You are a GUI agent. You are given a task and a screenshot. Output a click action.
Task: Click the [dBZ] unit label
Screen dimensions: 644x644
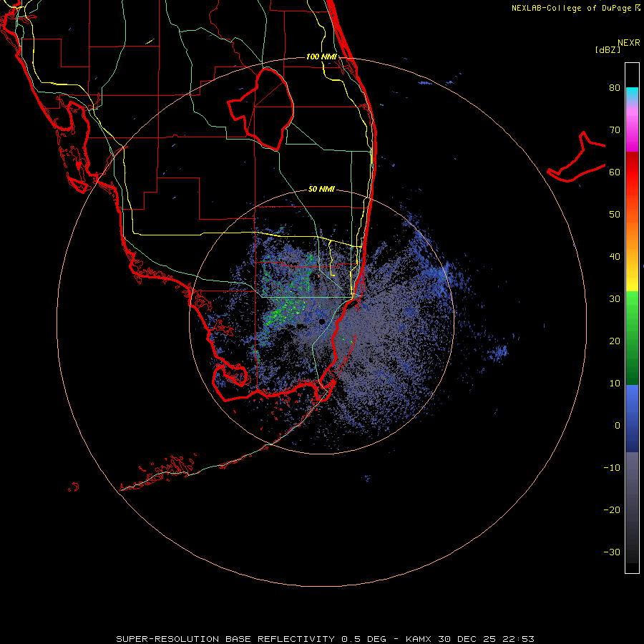tap(608, 49)
